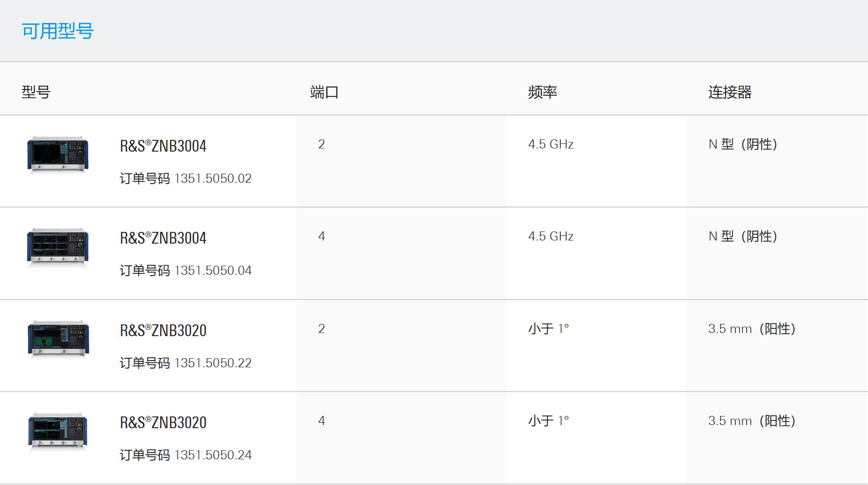This screenshot has height=485, width=868.
Task: Click the 频率 column header
Action: click(543, 92)
